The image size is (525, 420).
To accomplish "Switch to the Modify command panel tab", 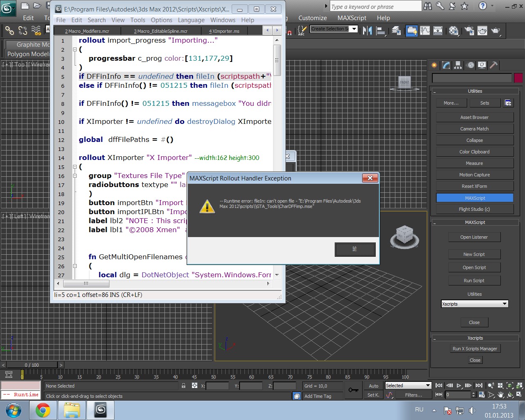I will 446,65.
